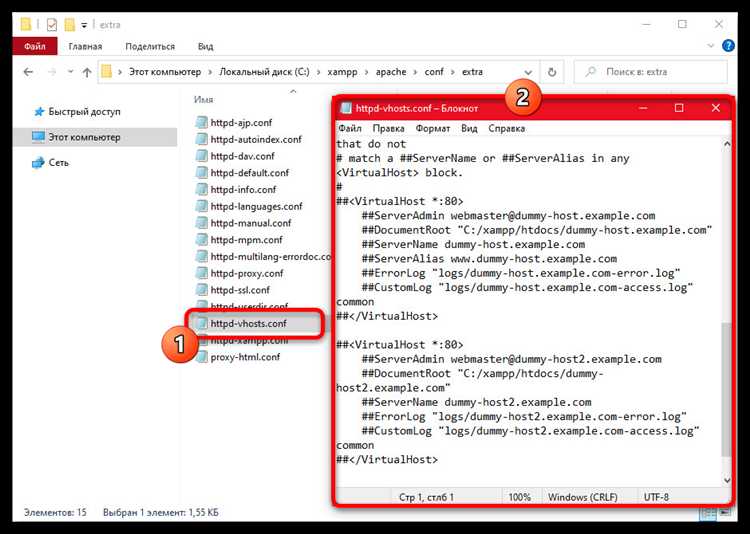Click Этот компьютер in address breadcrumb
This screenshot has width=750, height=534.
[x=165, y=72]
